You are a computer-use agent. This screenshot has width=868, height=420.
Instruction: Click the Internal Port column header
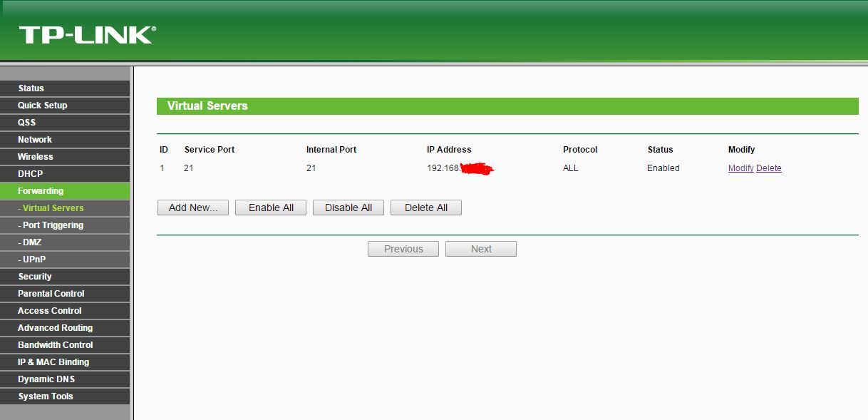click(x=331, y=150)
